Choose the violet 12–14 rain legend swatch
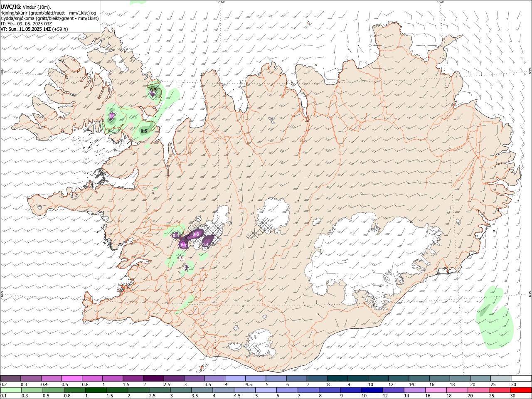The width and height of the screenshot is (532, 399). click(x=393, y=390)
